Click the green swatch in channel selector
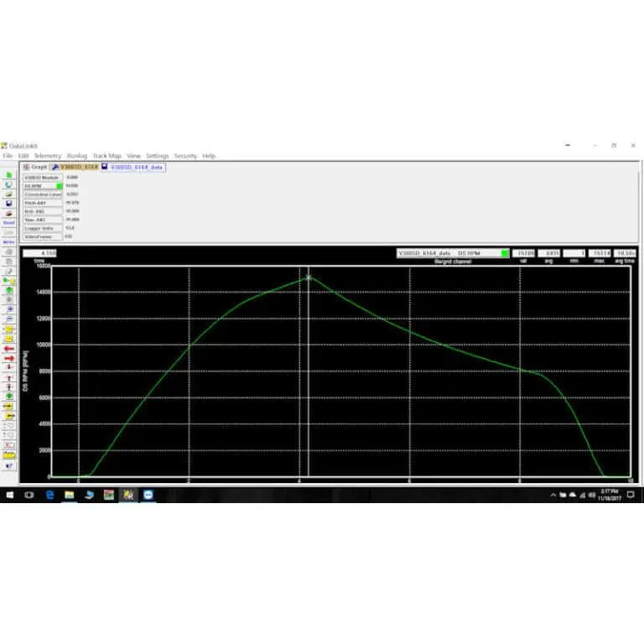 click(x=504, y=252)
